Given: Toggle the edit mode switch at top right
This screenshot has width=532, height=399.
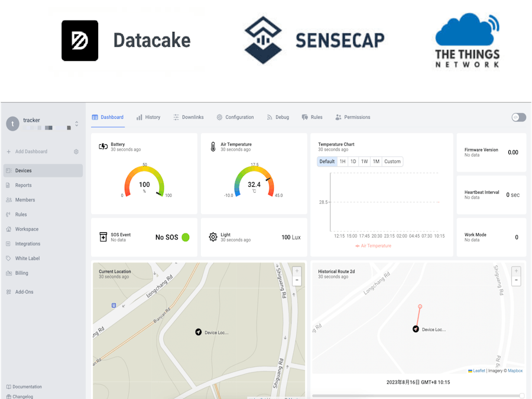Looking at the screenshot, I should coord(519,118).
